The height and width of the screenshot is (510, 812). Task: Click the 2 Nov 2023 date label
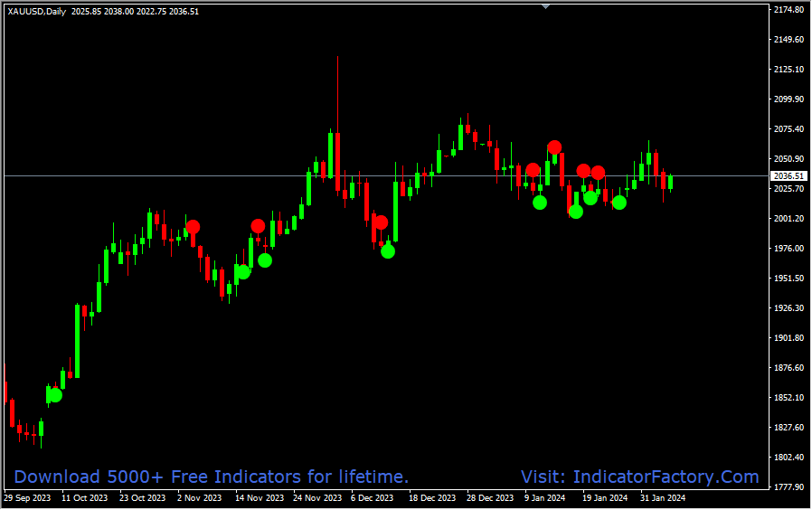click(x=199, y=498)
